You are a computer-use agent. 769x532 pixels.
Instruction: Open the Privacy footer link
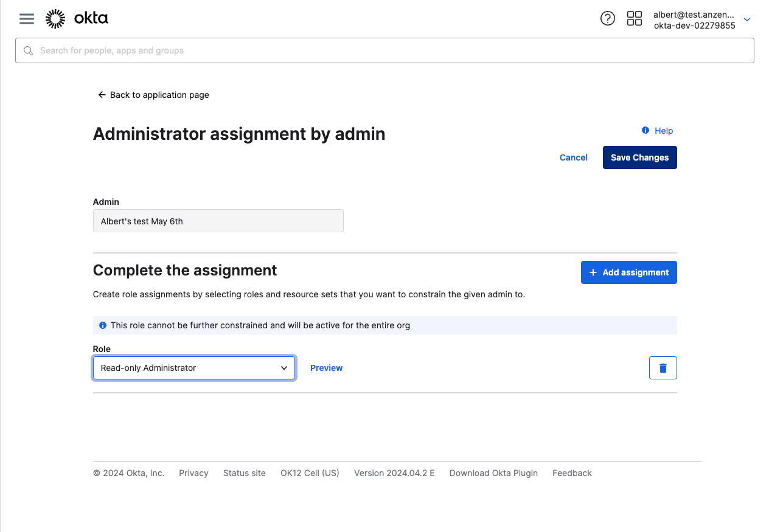[x=193, y=473]
